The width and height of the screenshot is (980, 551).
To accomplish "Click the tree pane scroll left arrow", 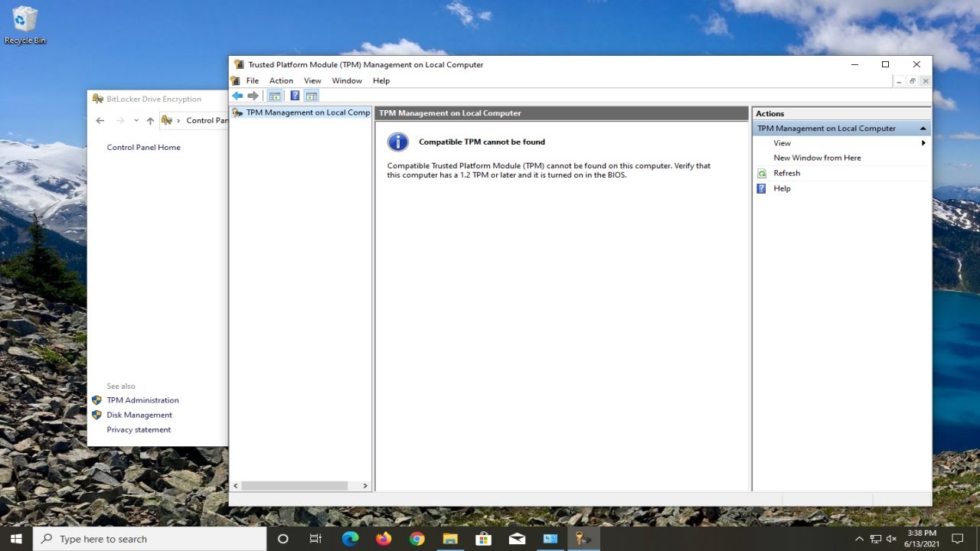I will pos(236,486).
